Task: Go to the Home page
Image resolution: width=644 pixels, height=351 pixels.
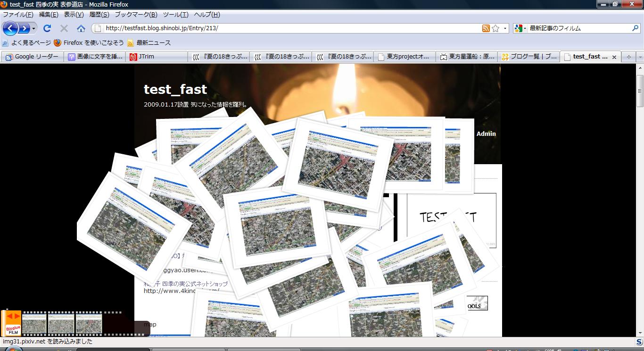Action: 81,28
